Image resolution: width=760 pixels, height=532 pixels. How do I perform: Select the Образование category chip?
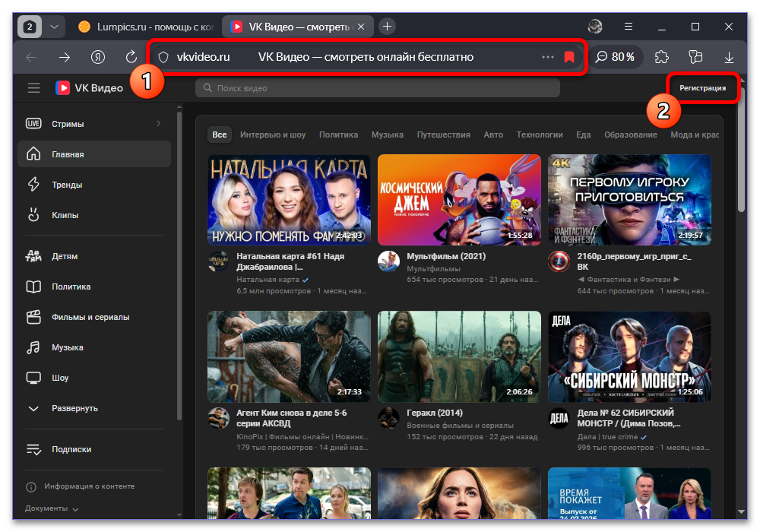click(631, 135)
